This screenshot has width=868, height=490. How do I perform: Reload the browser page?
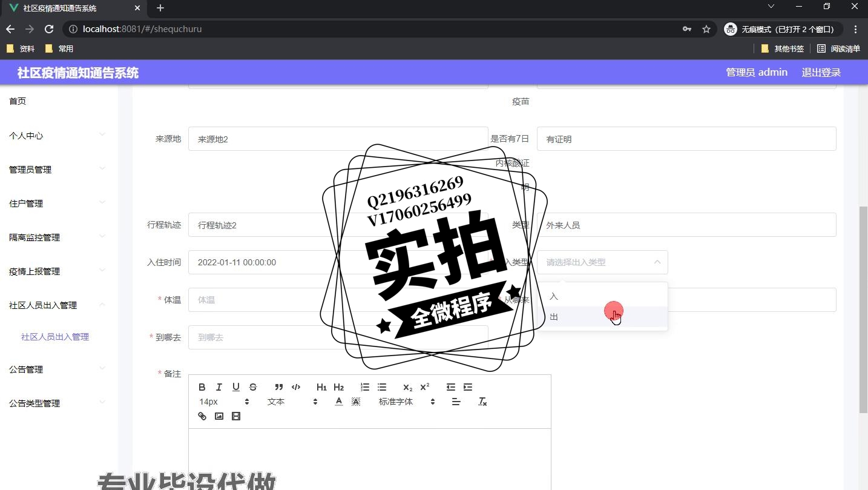coord(50,29)
